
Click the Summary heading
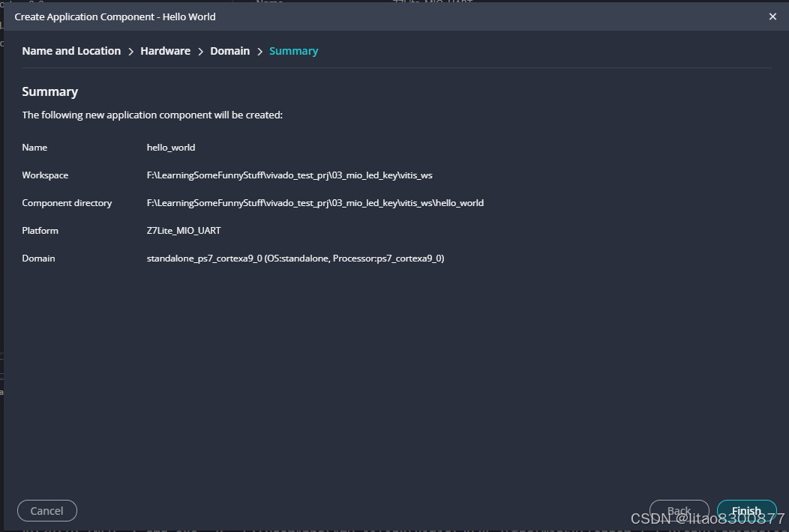(x=49, y=91)
